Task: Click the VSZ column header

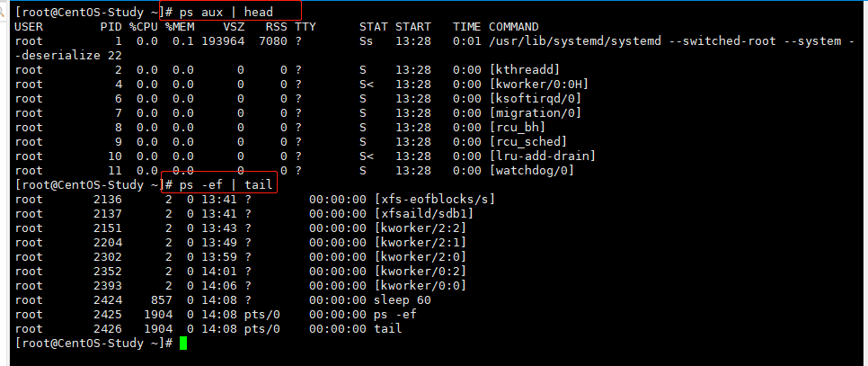Action: (234, 27)
